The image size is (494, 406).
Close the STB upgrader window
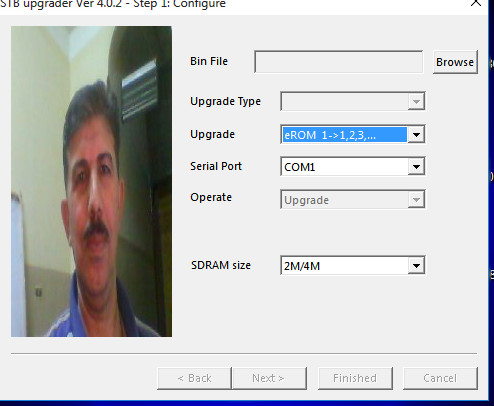click(x=476, y=3)
